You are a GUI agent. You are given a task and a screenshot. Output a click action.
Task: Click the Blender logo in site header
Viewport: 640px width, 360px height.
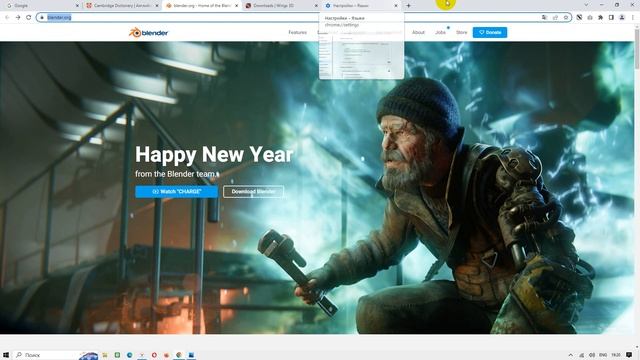149,32
